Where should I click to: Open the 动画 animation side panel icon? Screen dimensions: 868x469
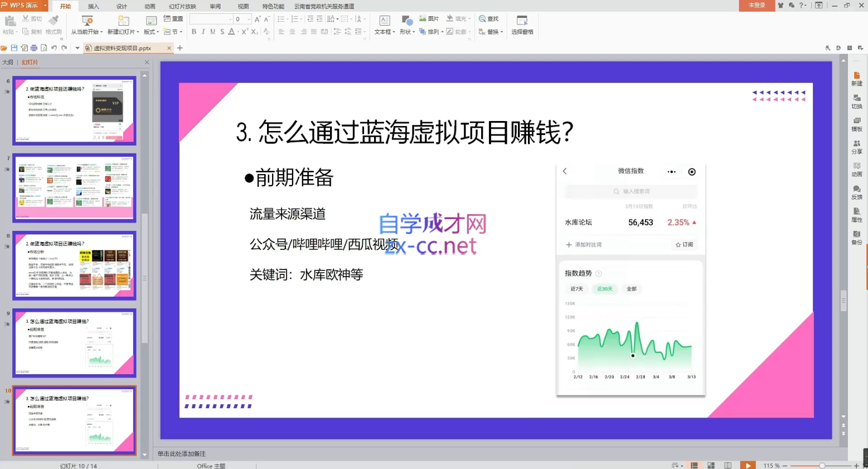pos(857,170)
